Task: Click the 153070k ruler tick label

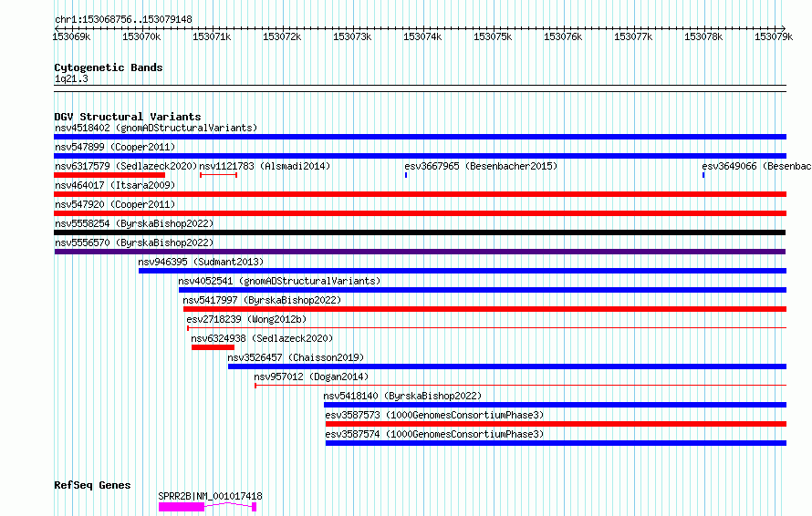Action: point(141,36)
